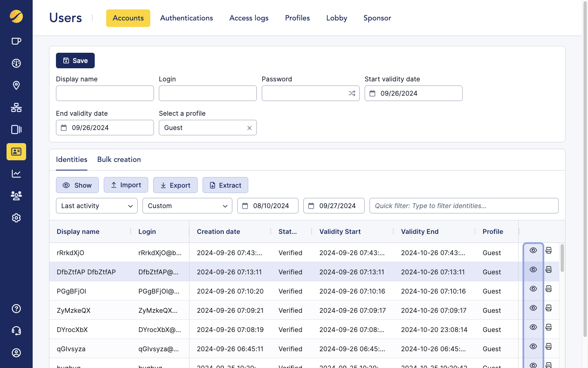Print the rRrkdXjO account ticket
588x368 pixels.
pos(548,250)
